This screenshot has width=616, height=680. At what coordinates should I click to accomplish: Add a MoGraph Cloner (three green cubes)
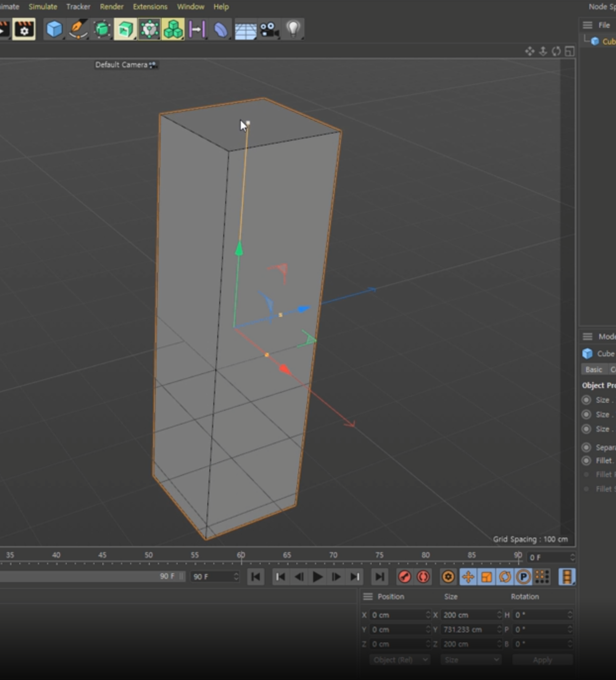173,30
